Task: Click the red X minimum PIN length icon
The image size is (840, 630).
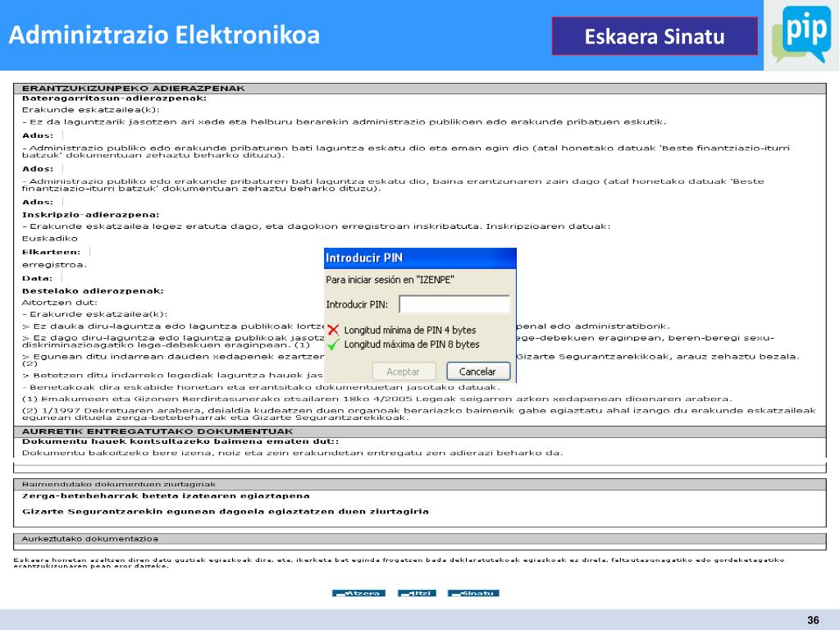Action: click(x=333, y=330)
